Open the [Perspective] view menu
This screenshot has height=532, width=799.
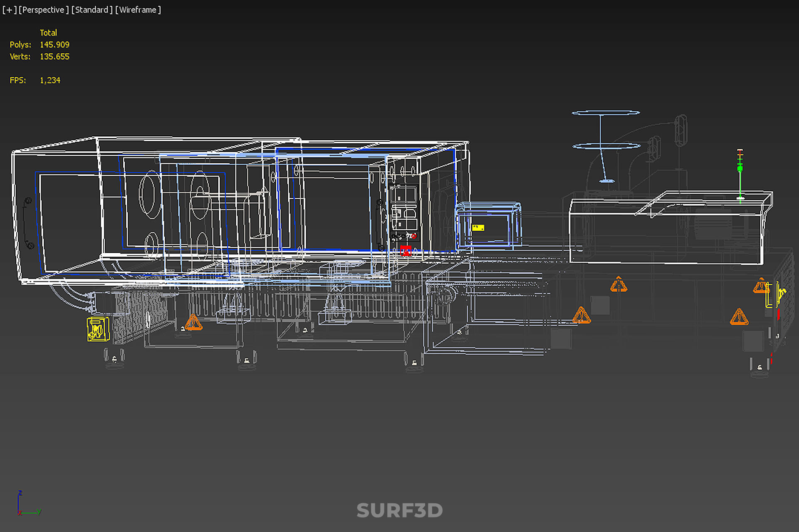coord(43,10)
